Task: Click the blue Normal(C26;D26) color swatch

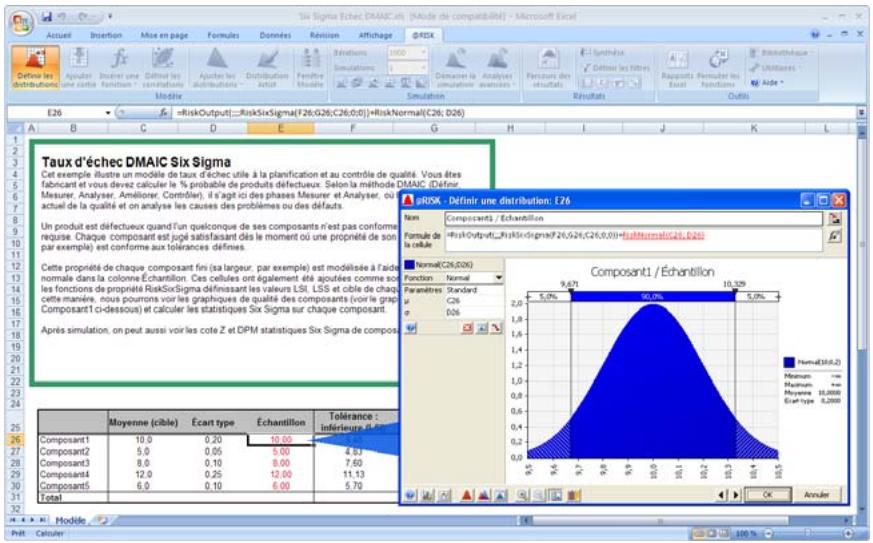Action: [409, 265]
